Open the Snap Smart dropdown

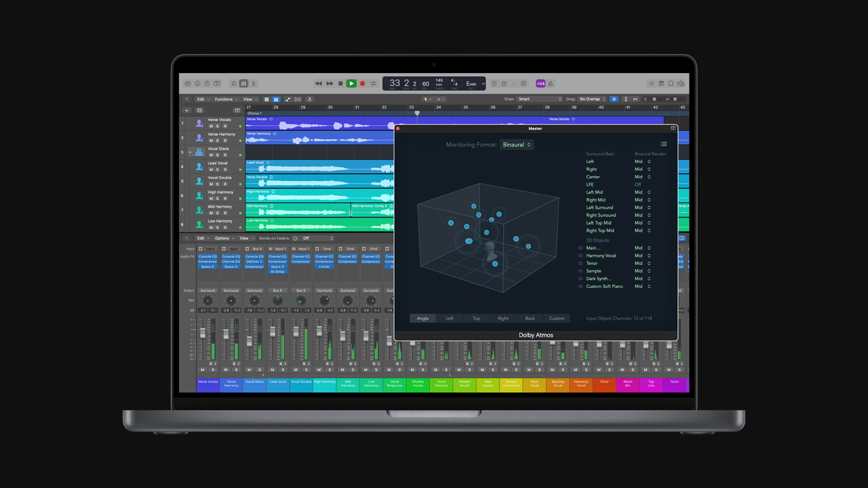[539, 99]
